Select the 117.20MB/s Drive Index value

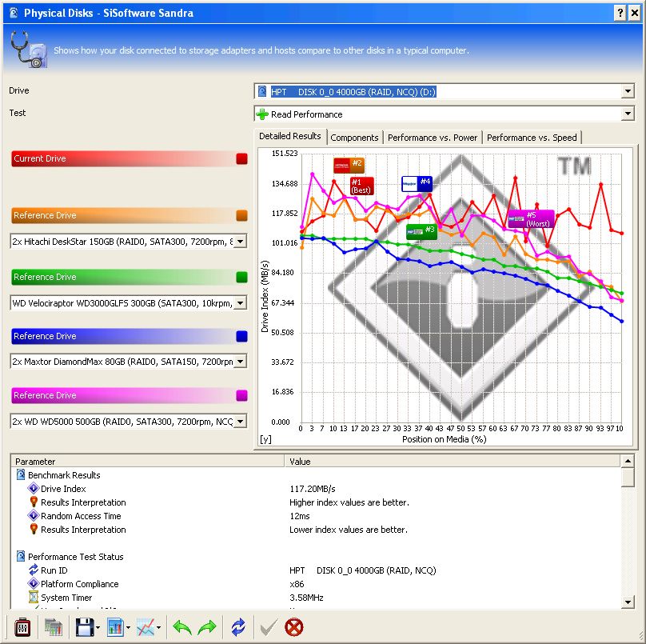click(x=313, y=489)
